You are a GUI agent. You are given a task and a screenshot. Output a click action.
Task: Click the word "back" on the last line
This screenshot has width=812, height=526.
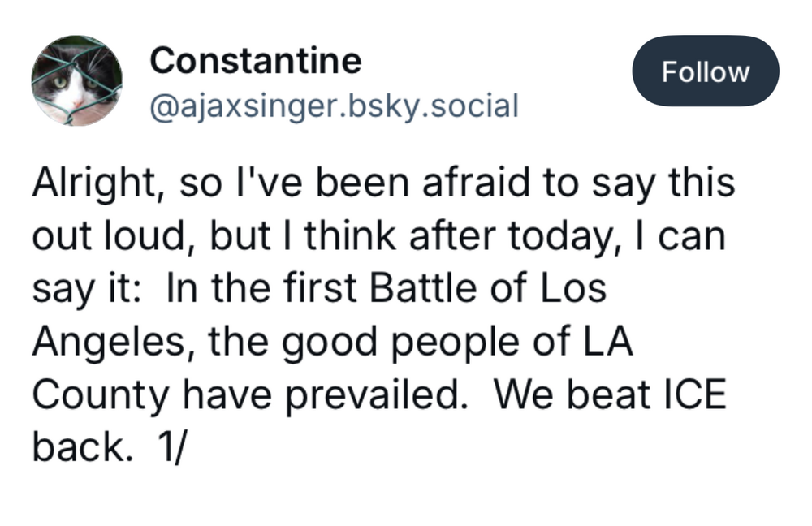pos(79,448)
